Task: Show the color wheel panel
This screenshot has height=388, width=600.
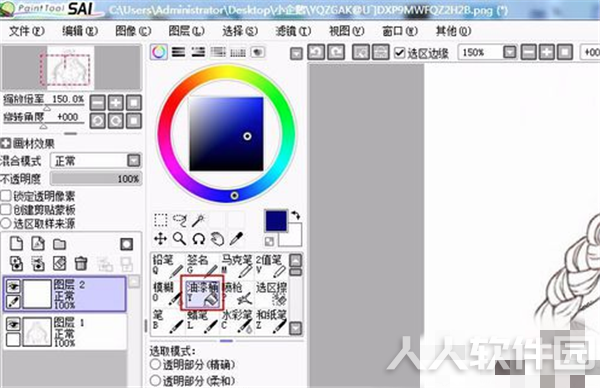Action: click(x=159, y=52)
